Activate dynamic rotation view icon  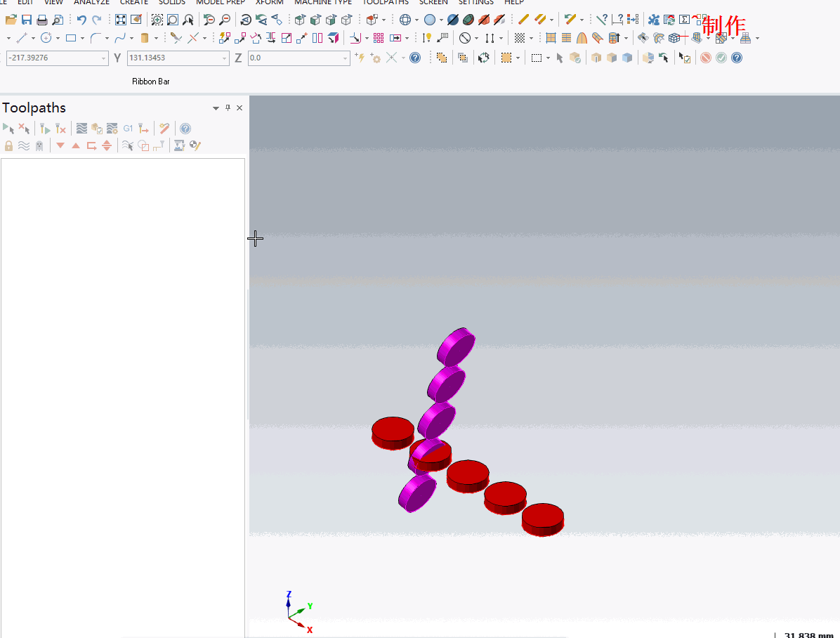point(246,20)
